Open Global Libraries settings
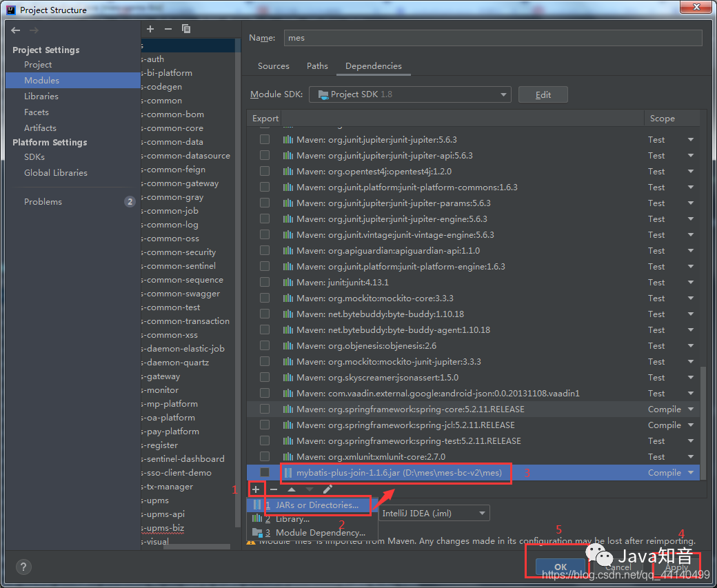Viewport: 717px width, 588px height. point(56,173)
